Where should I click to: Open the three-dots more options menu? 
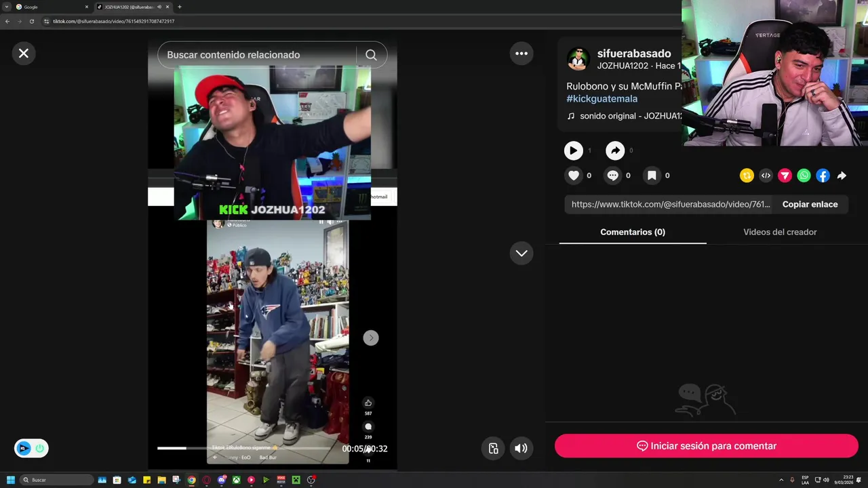click(521, 53)
